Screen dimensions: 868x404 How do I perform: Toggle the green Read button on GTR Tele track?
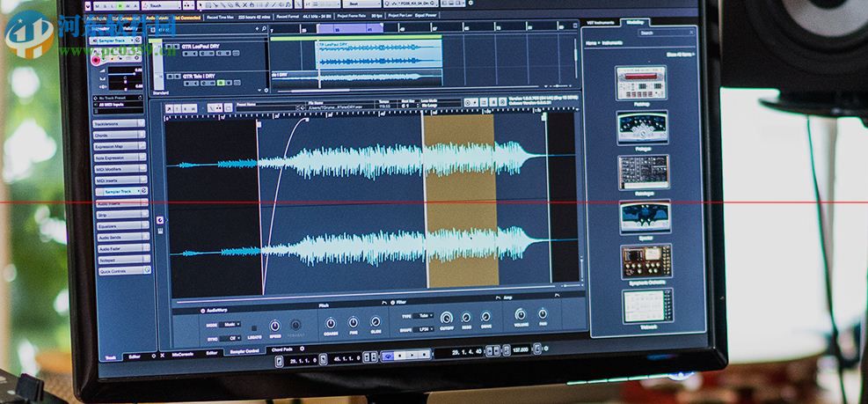[x=221, y=83]
